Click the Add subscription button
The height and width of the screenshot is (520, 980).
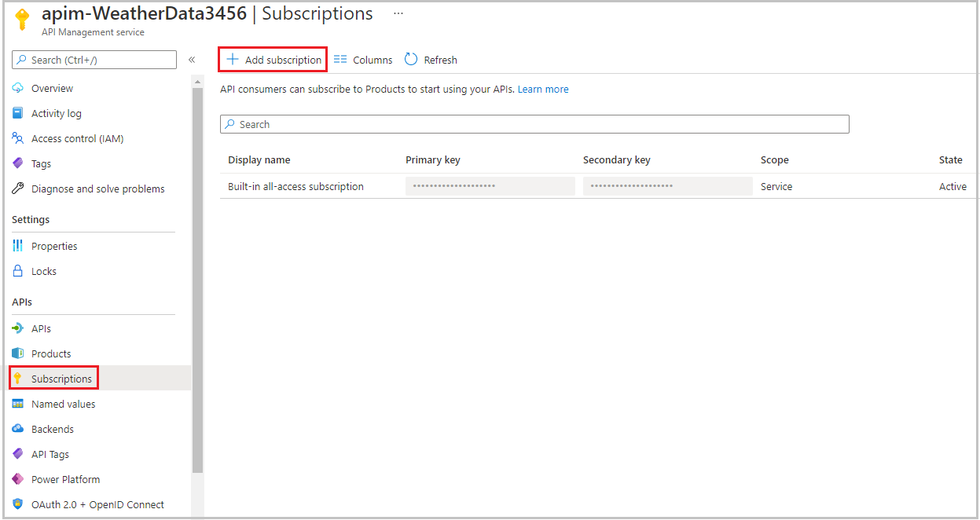click(272, 59)
